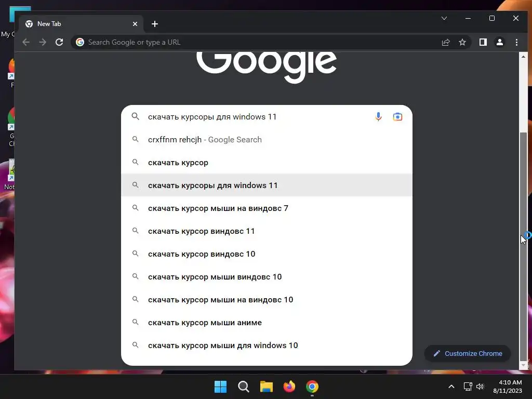Open the Windows Start menu
The height and width of the screenshot is (399, 532).
coord(220,387)
